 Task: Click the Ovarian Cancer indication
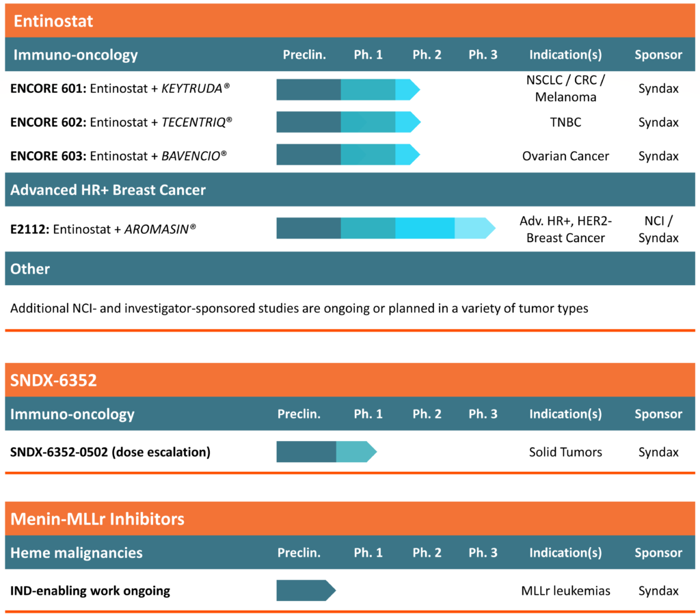[x=565, y=156]
